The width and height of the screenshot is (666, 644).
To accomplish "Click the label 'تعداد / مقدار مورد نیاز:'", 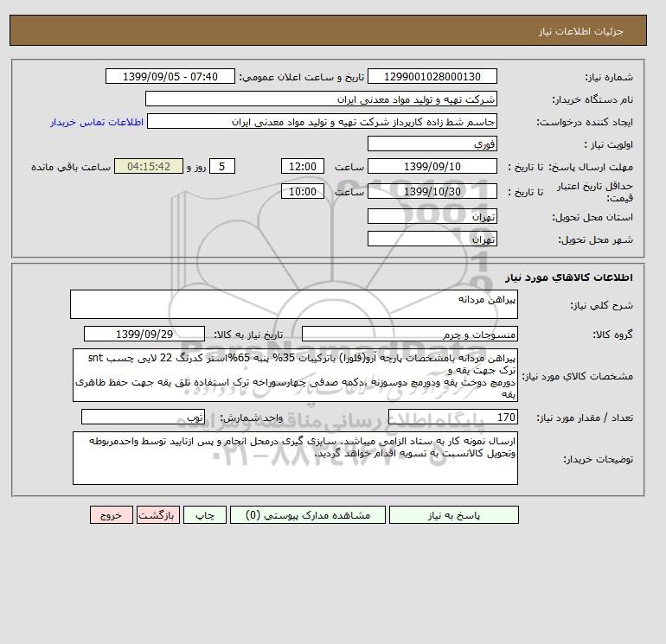I will (585, 418).
